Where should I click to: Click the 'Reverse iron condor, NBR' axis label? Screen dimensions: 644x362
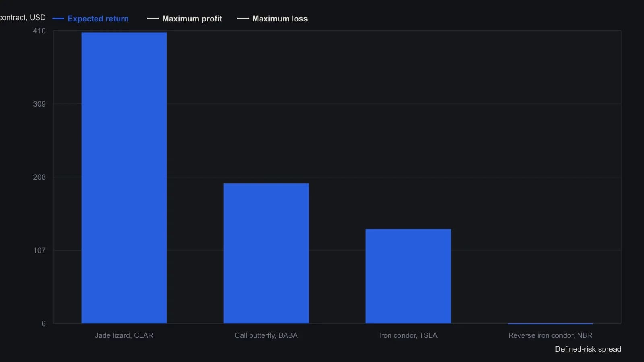pos(550,335)
